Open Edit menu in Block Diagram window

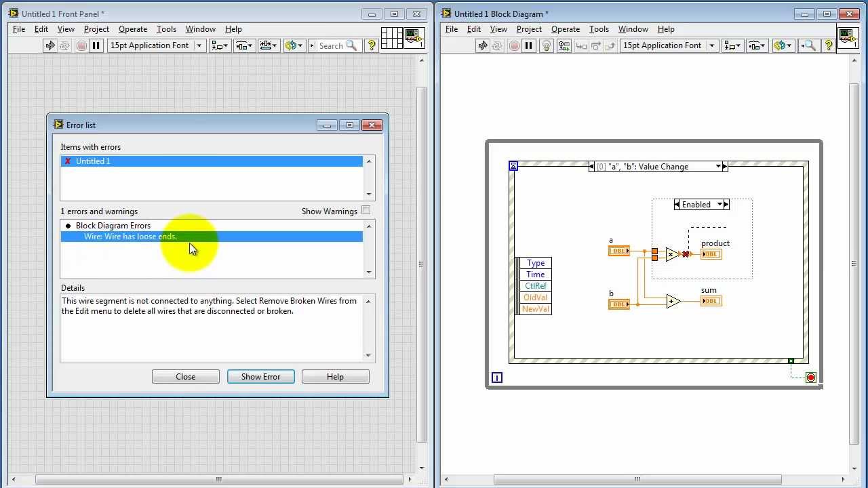pyautogui.click(x=474, y=29)
